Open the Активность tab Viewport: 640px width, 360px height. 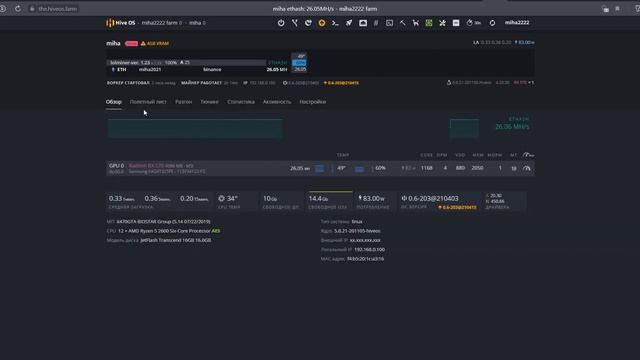tap(277, 102)
